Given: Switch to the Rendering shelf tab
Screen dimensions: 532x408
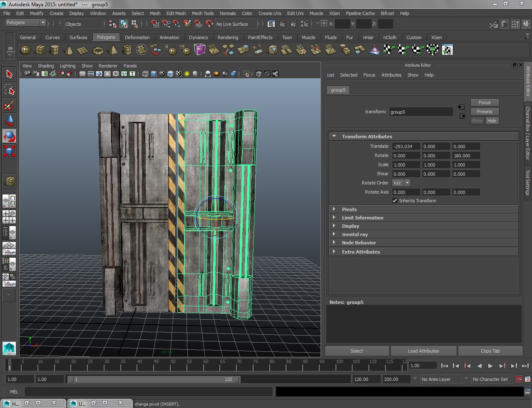Looking at the screenshot, I should (228, 37).
